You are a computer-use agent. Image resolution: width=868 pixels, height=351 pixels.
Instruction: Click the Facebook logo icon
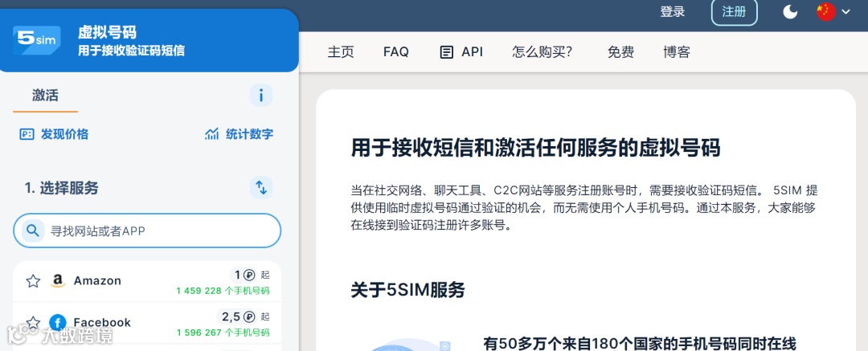coord(58,322)
